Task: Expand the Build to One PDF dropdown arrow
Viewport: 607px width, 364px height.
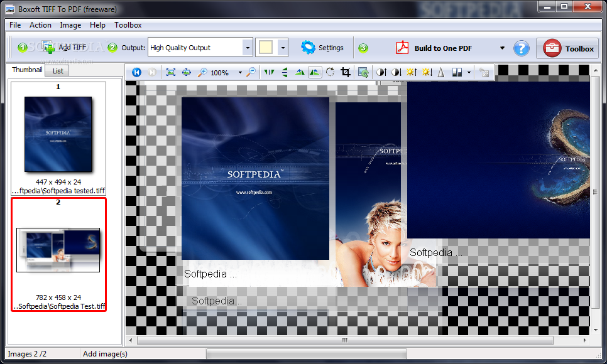Action: point(502,48)
